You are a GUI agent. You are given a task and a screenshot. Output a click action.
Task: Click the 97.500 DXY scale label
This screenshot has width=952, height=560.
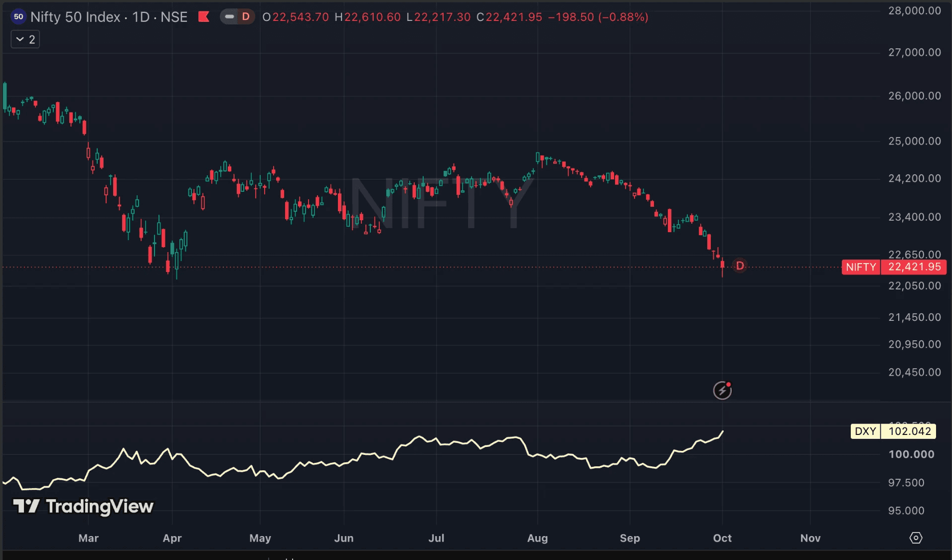(x=906, y=483)
